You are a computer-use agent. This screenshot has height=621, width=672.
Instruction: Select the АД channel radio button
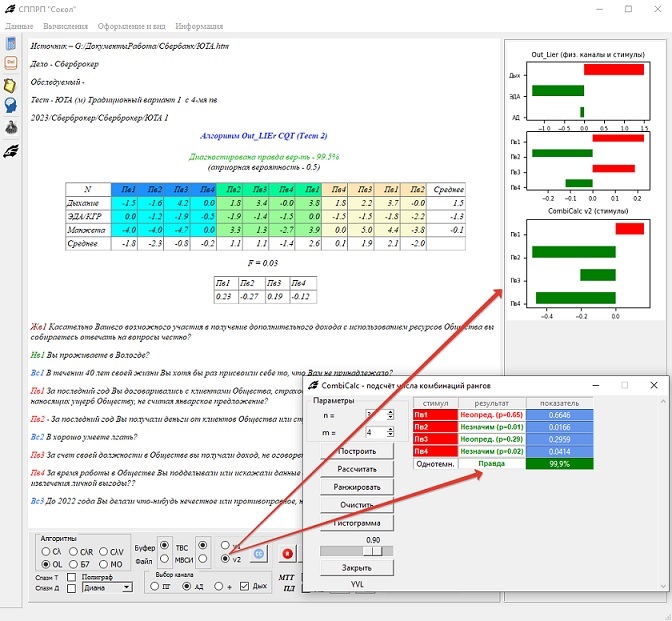(186, 586)
